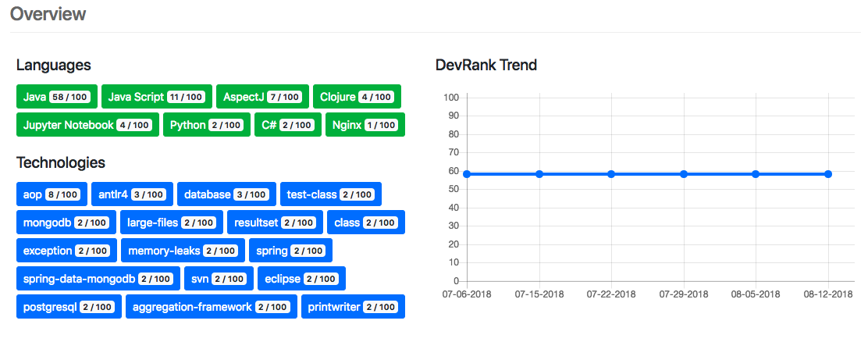Click the Languages section heading

(54, 65)
